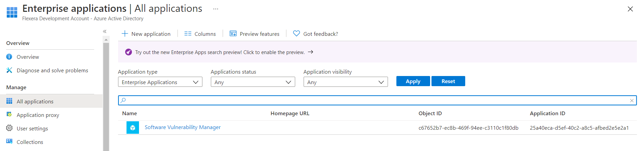Clear the search box with X
The height and width of the screenshot is (151, 644).
tap(632, 101)
